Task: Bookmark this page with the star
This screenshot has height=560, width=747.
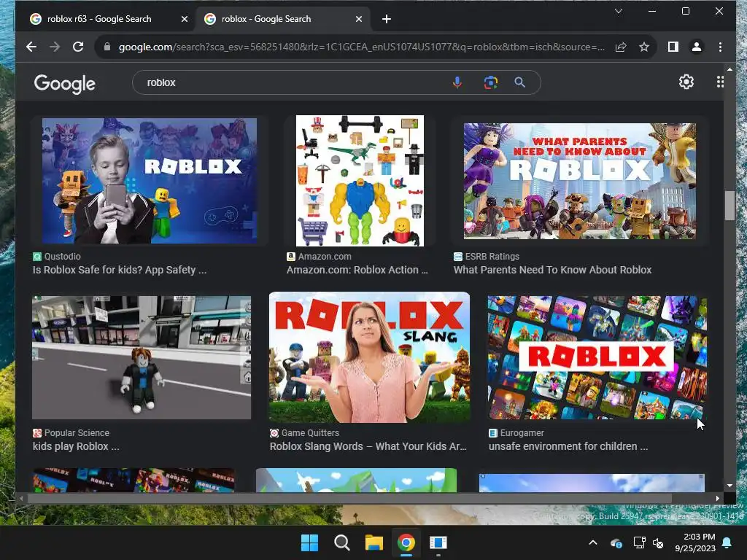Action: click(644, 47)
